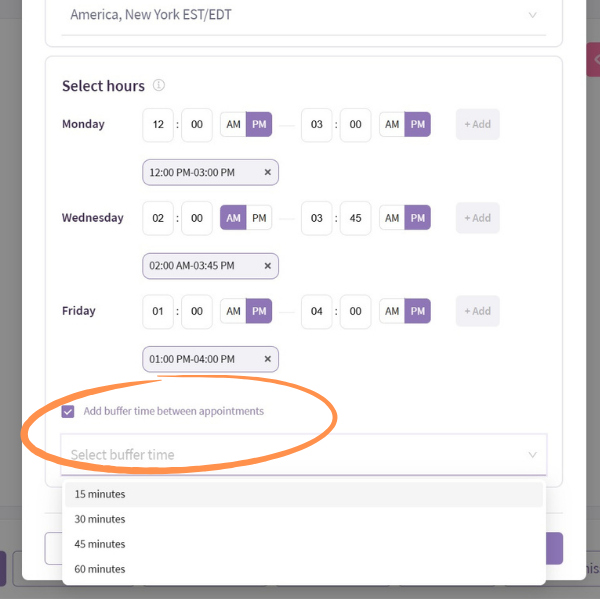Click Monday start hour input field
Image resolution: width=600 pixels, height=600 pixels.
click(158, 125)
